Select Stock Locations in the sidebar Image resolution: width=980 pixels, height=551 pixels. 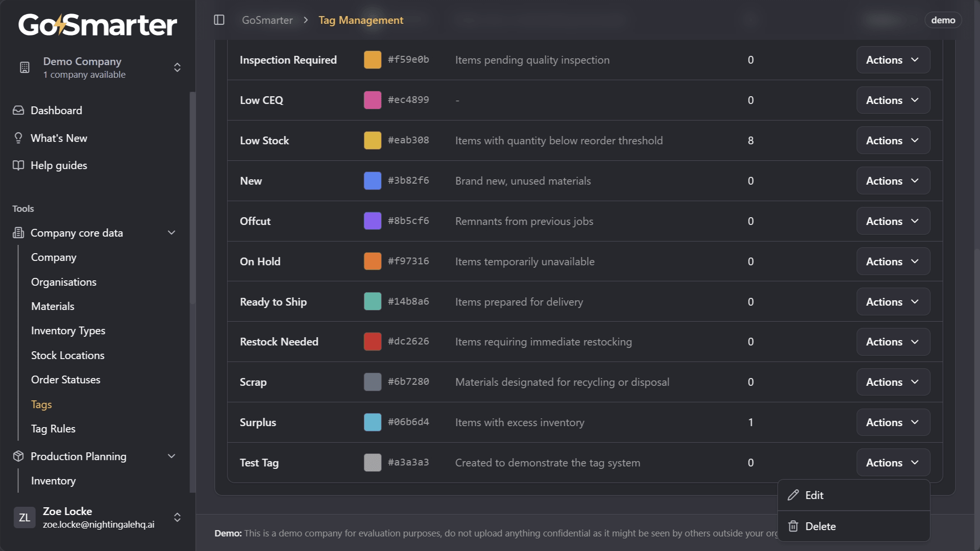(x=68, y=355)
